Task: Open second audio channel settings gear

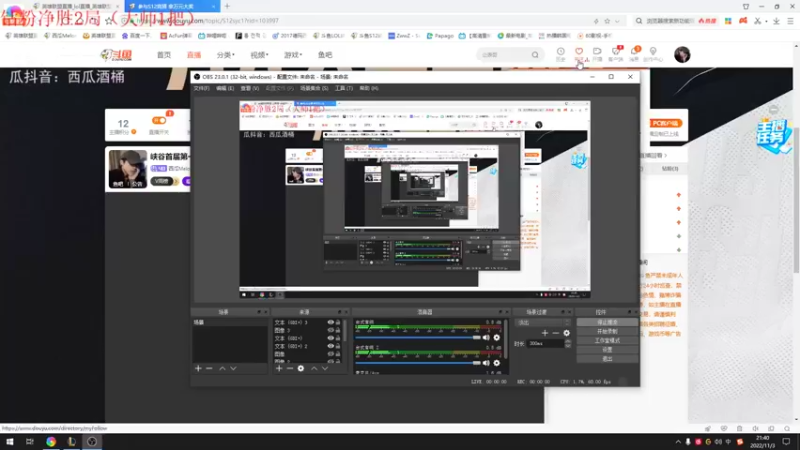Action: click(x=496, y=363)
